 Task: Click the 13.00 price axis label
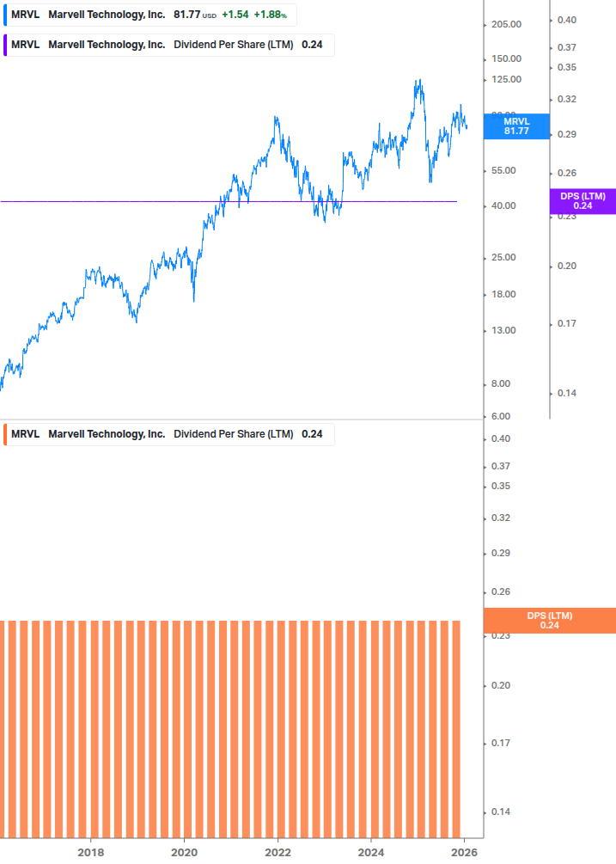click(x=503, y=331)
